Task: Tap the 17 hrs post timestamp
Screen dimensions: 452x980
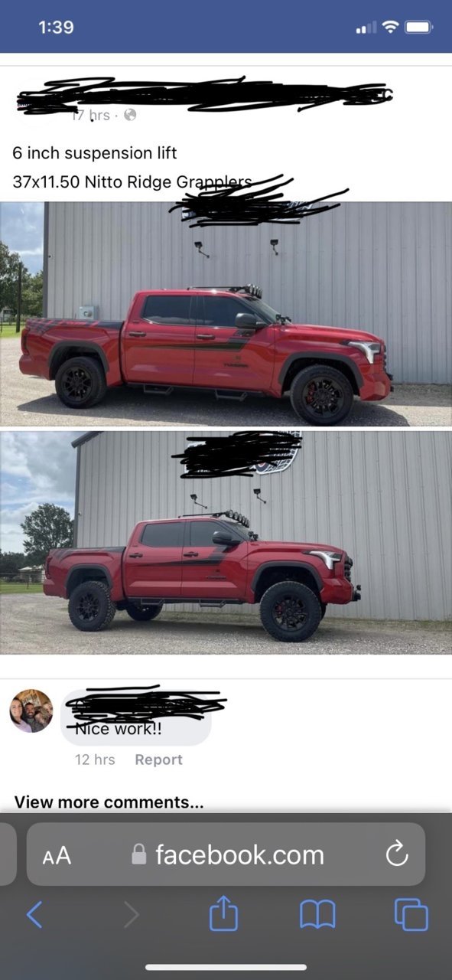Action: click(91, 115)
